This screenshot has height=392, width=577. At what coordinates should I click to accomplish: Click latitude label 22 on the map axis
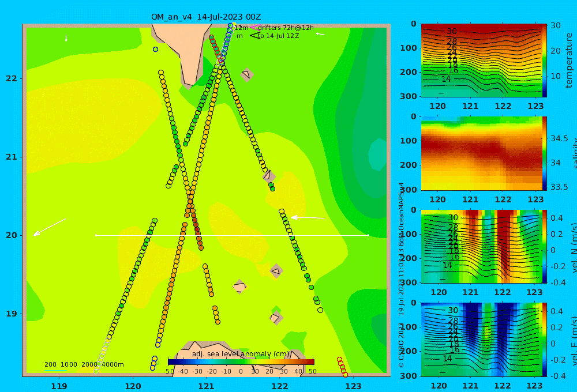(x=12, y=79)
